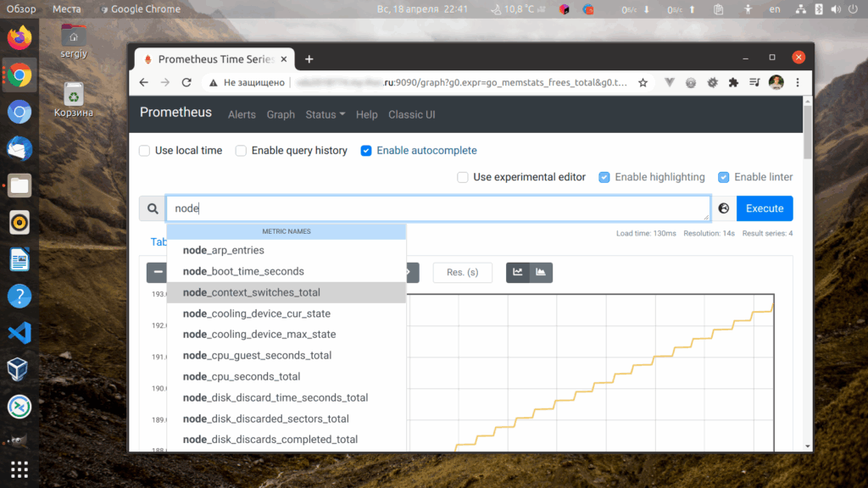Open the sergiy home folder on desktop
This screenshot has height=488, width=868.
pyautogui.click(x=74, y=41)
